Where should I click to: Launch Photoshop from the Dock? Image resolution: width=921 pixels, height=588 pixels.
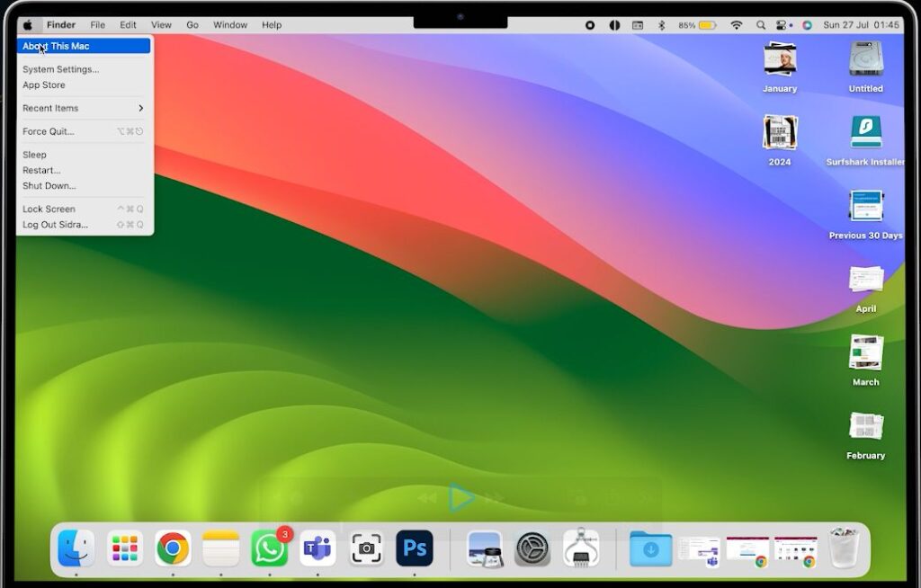pyautogui.click(x=415, y=548)
